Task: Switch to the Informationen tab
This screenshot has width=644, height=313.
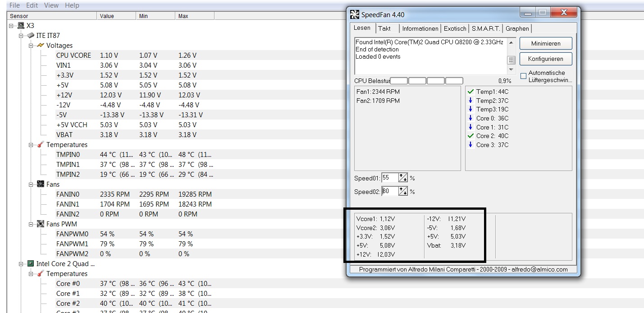Action: 420,28
